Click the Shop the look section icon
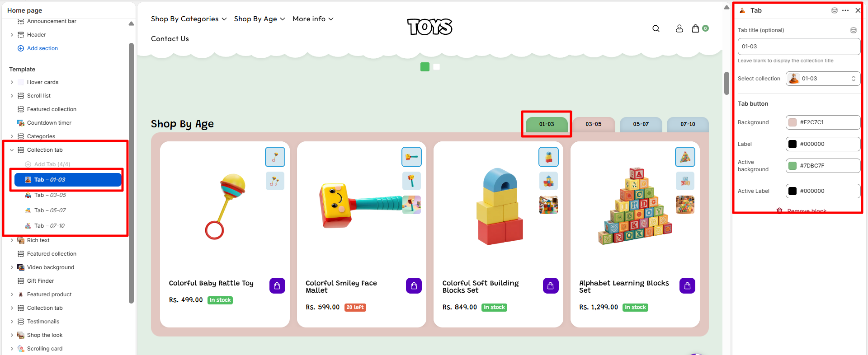Viewport: 868px width, 355px height. pos(21,335)
